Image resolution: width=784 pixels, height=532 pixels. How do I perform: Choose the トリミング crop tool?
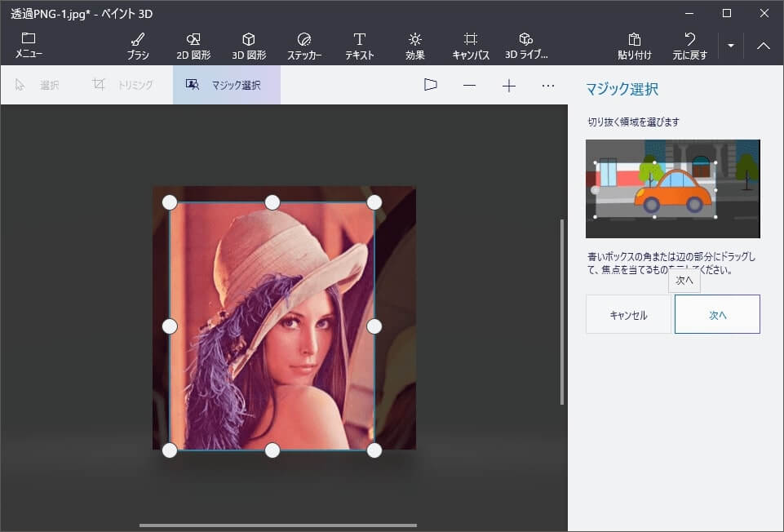[x=122, y=85]
